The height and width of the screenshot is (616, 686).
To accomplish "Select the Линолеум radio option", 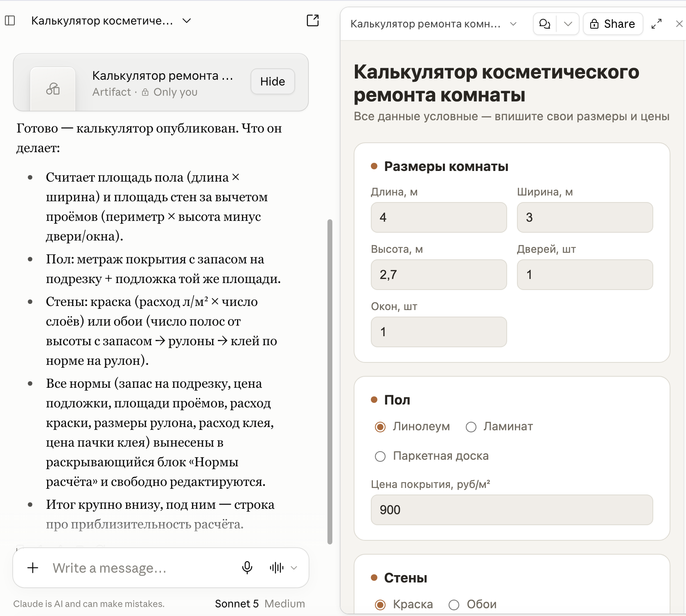I will pyautogui.click(x=380, y=427).
